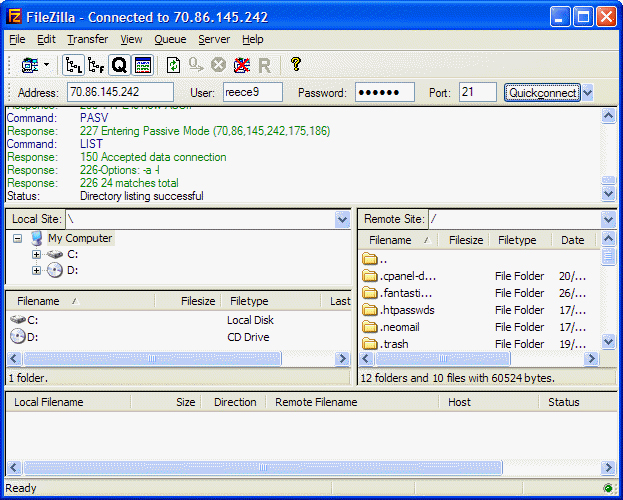Toggle the transfer queue Q button
The width and height of the screenshot is (623, 500).
point(119,65)
